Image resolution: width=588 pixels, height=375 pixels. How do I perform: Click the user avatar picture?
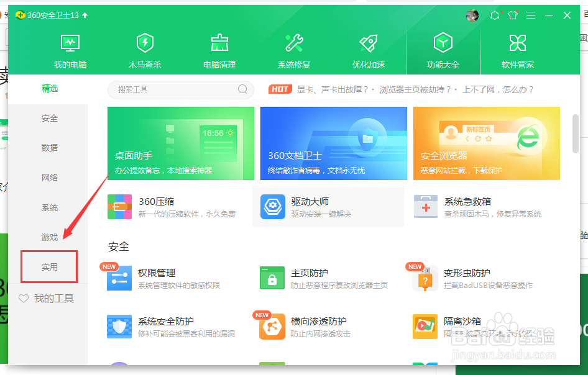pyautogui.click(x=472, y=16)
